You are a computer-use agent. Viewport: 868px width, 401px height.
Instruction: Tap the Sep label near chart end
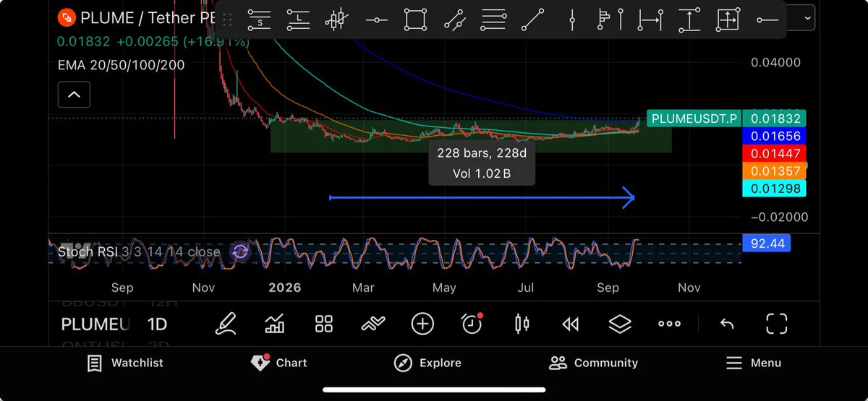(x=608, y=288)
